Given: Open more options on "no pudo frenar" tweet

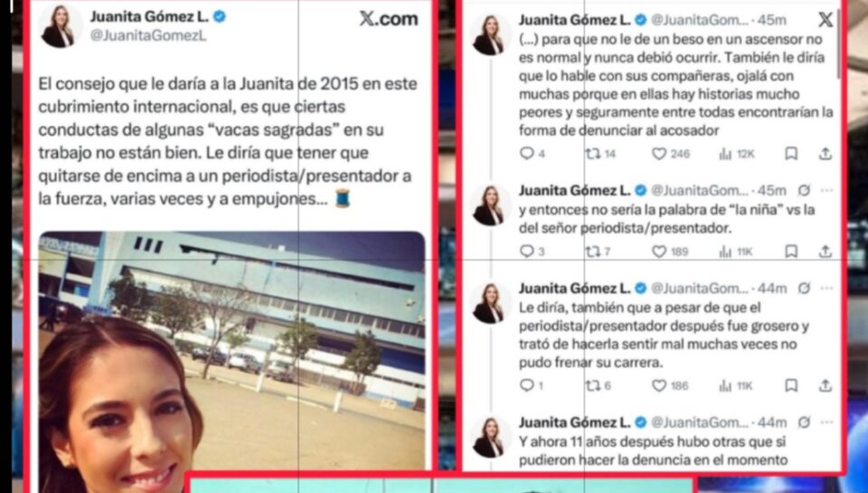Looking at the screenshot, I should (826, 288).
